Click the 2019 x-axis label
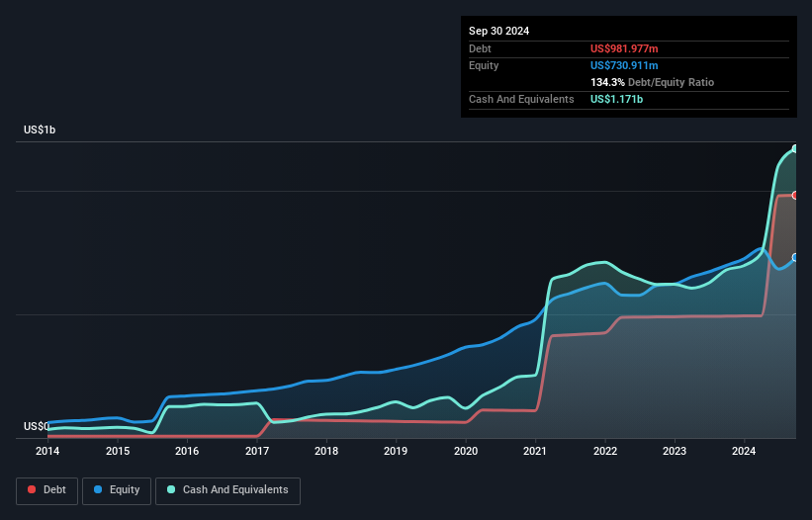 (x=396, y=451)
